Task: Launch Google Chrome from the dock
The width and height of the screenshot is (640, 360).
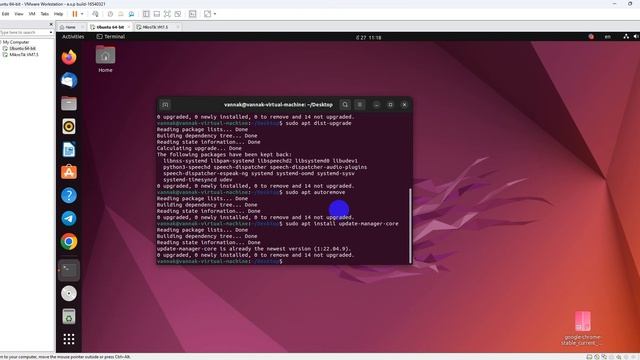Action: click(69, 242)
